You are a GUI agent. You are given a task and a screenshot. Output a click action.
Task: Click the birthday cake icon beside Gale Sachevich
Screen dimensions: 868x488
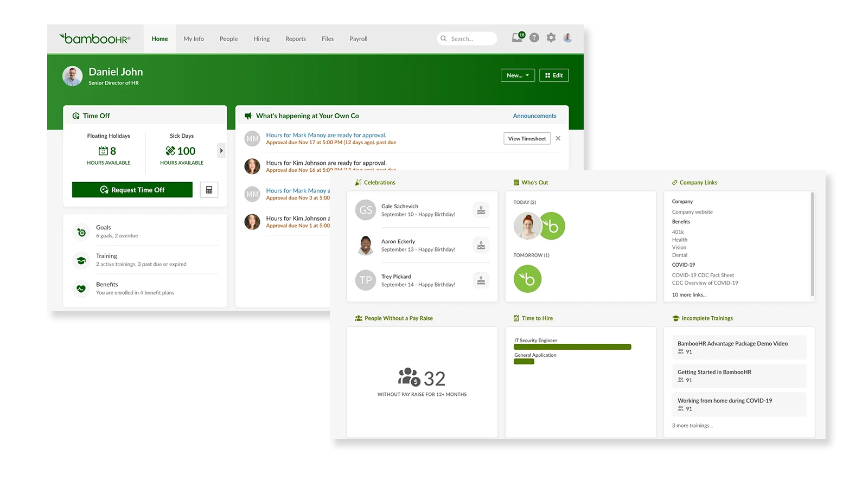(481, 210)
